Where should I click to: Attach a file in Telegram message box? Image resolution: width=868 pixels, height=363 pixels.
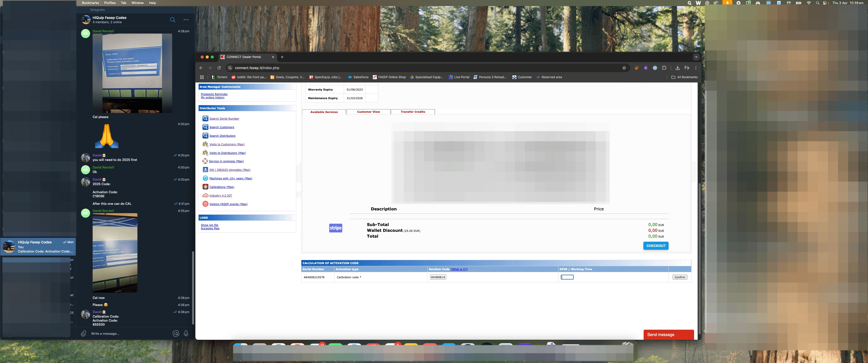84,333
